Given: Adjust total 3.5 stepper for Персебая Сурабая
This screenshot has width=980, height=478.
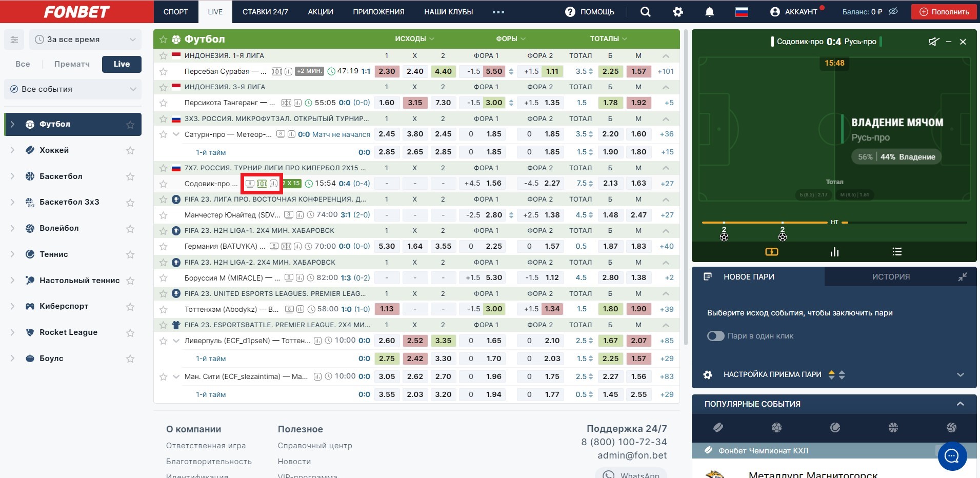Looking at the screenshot, I should (591, 72).
